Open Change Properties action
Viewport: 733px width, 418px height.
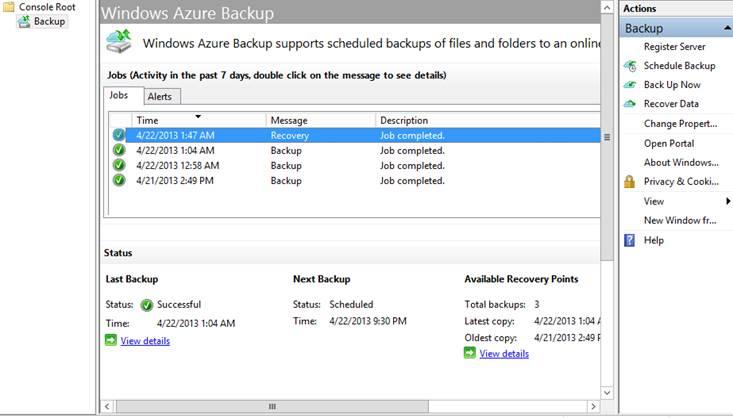(x=680, y=123)
